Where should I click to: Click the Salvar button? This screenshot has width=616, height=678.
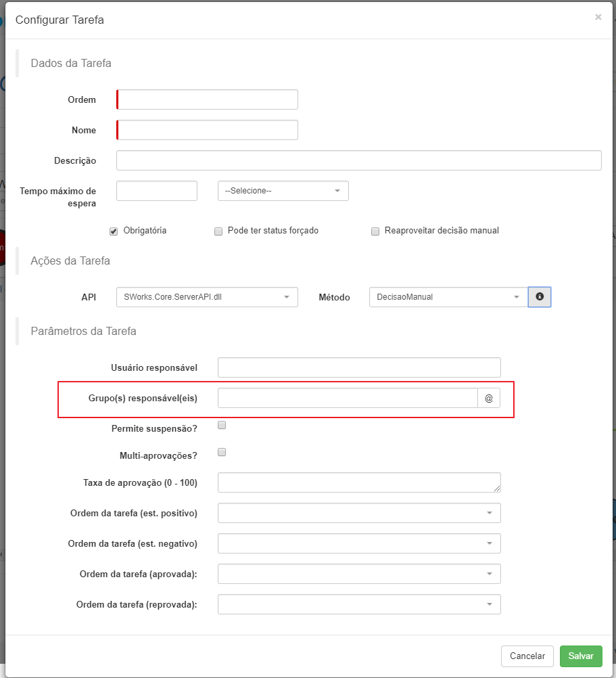coord(581,656)
